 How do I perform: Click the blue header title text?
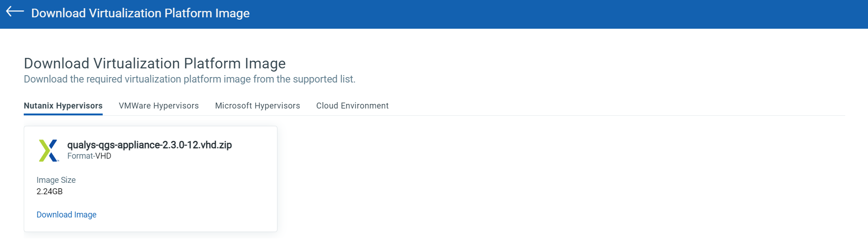140,13
